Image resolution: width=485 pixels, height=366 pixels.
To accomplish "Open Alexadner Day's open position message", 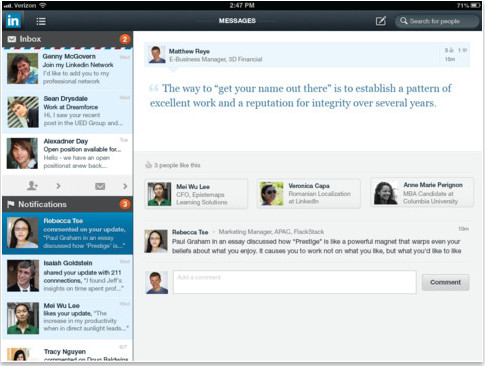I will tap(67, 154).
